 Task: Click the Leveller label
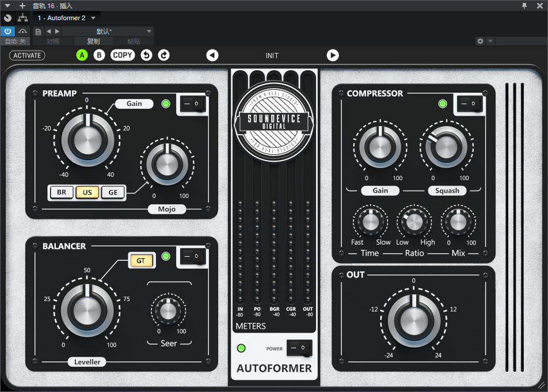(x=87, y=362)
